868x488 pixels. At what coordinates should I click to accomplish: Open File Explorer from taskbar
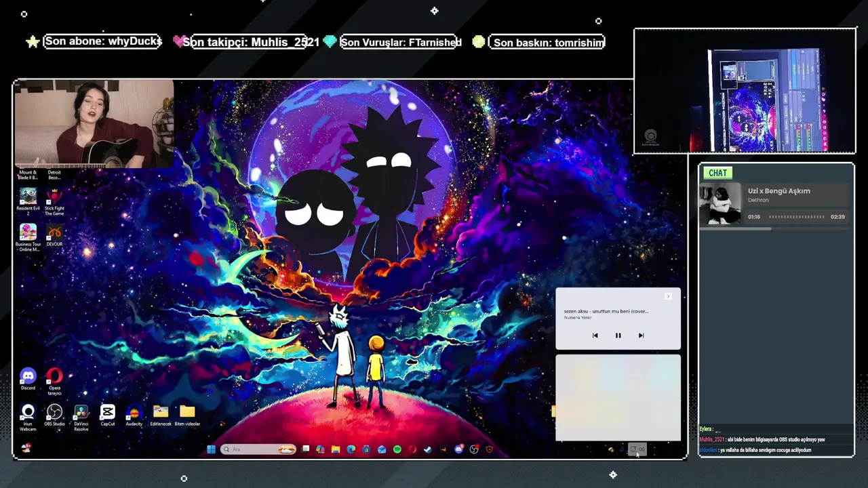point(336,449)
